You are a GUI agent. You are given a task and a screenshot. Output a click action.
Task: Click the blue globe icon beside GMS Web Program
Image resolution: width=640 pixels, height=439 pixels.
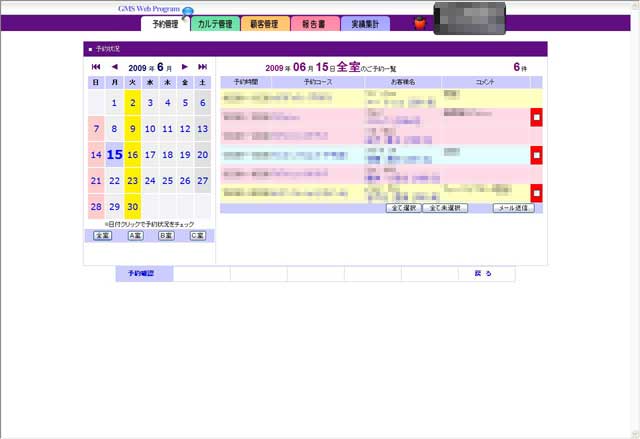pos(187,10)
